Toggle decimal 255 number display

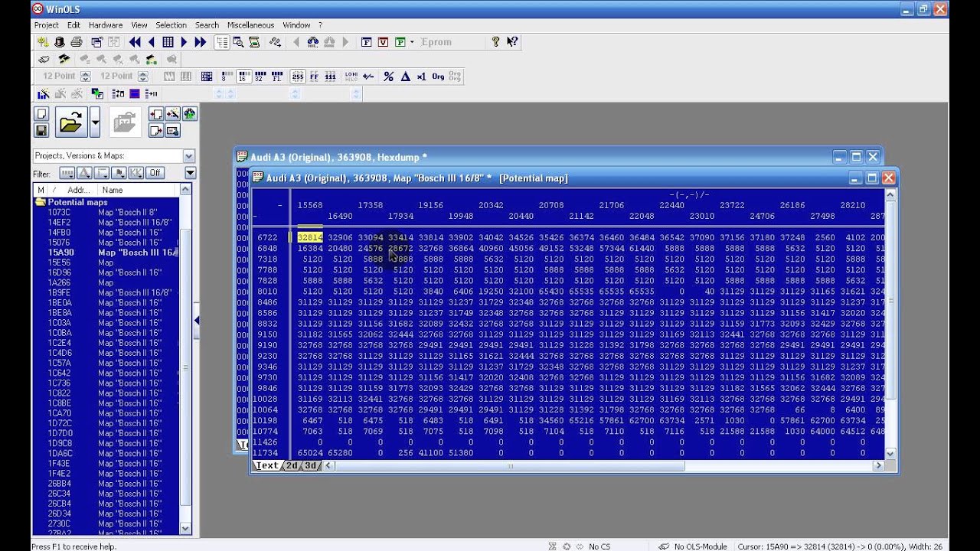click(x=298, y=77)
